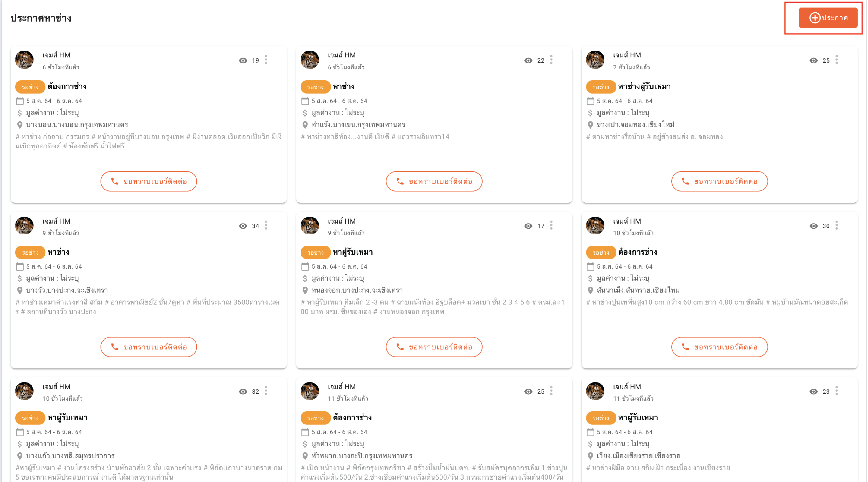Screen dimensions: 868x482
Task: Click the eye icon showing 32 views
Action: tap(243, 391)
